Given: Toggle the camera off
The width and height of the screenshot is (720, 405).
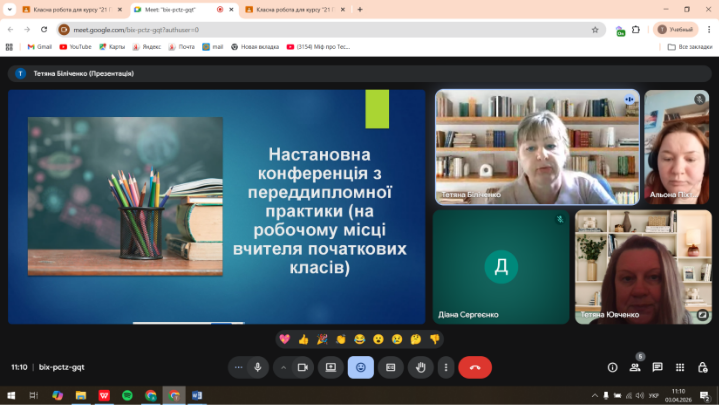Looking at the screenshot, I should point(303,367).
